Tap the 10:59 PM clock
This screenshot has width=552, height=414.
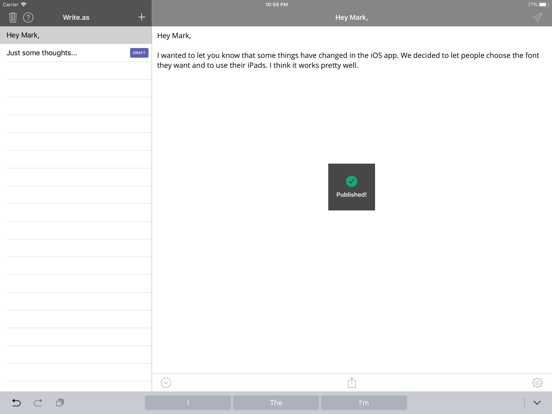pos(276,5)
